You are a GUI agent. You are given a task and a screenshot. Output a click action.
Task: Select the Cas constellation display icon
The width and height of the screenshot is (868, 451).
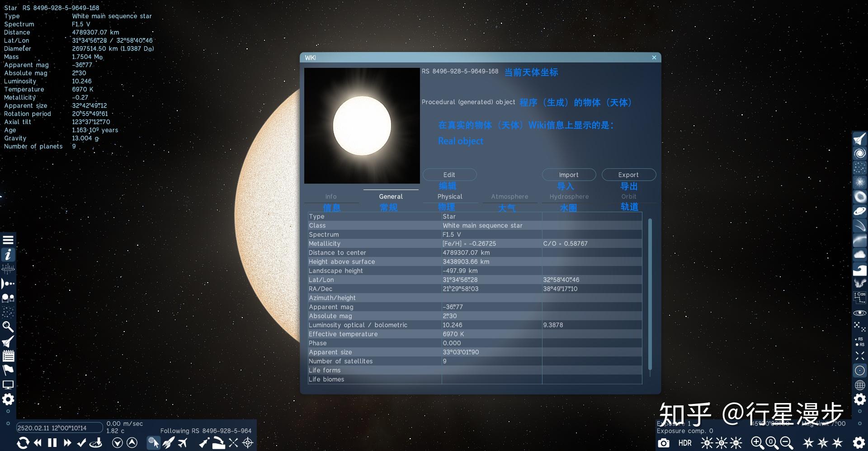click(859, 297)
